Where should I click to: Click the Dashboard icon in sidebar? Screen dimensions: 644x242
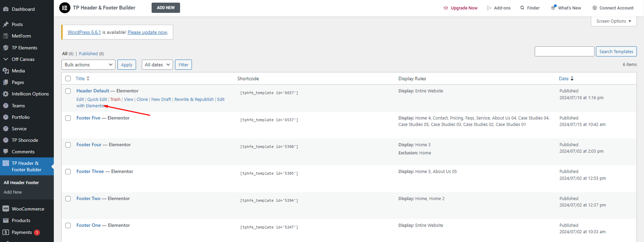(x=6, y=9)
